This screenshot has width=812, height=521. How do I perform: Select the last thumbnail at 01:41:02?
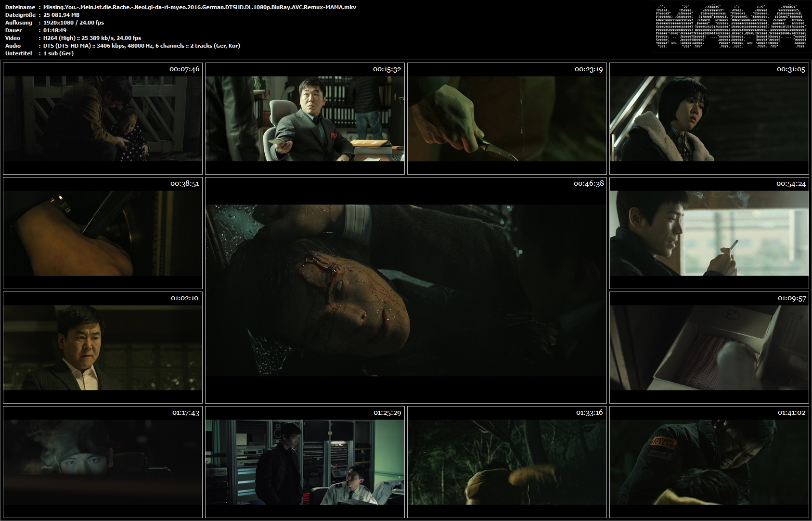[x=709, y=462]
